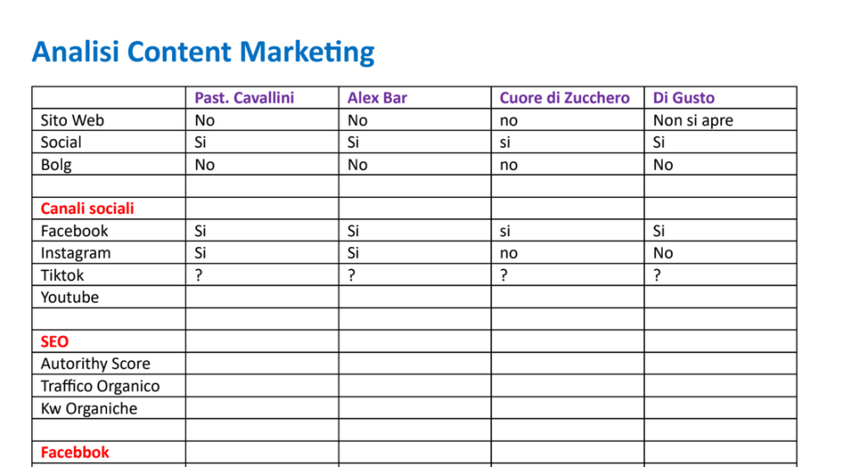Image resolution: width=868 pixels, height=467 pixels.
Task: Click the Traffico Organico row label
Action: point(100,385)
